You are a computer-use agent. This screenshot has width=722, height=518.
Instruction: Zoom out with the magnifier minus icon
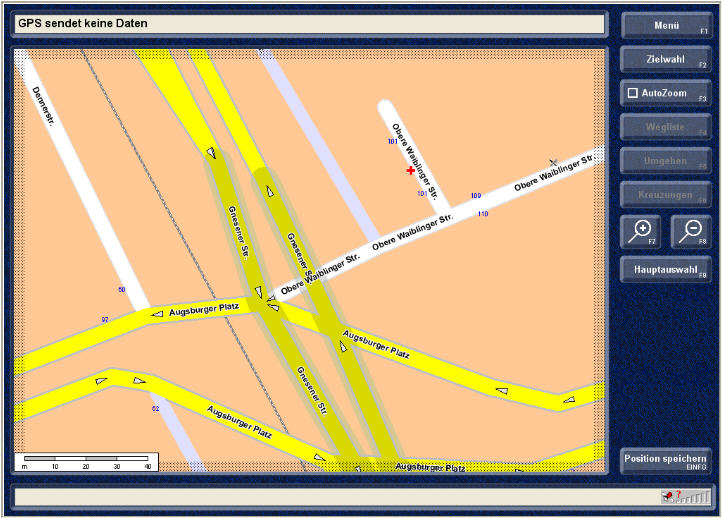[691, 231]
